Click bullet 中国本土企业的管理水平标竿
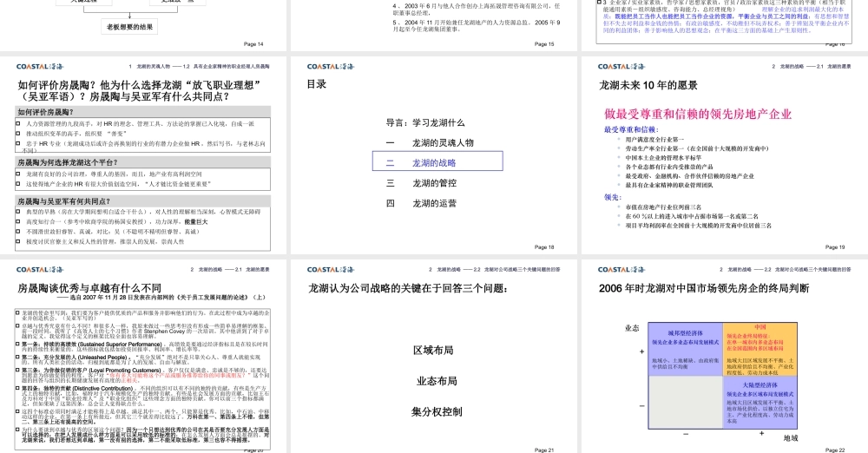This screenshot has height=453, width=868. [x=663, y=158]
